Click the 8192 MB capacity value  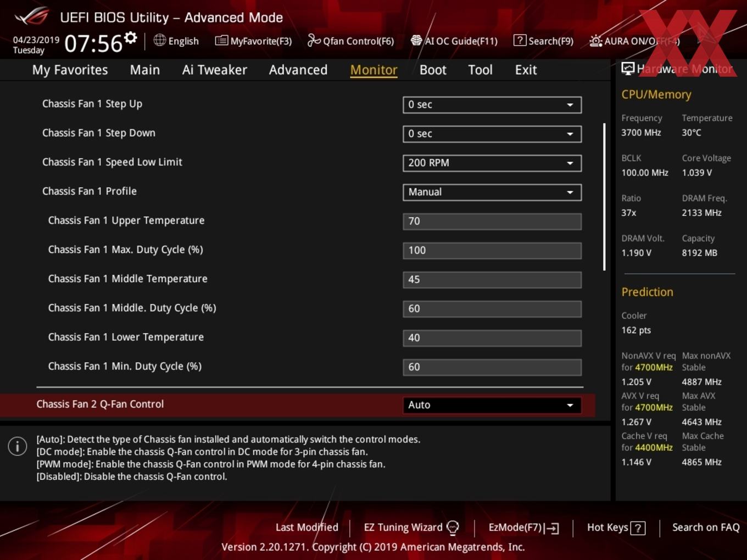699,253
